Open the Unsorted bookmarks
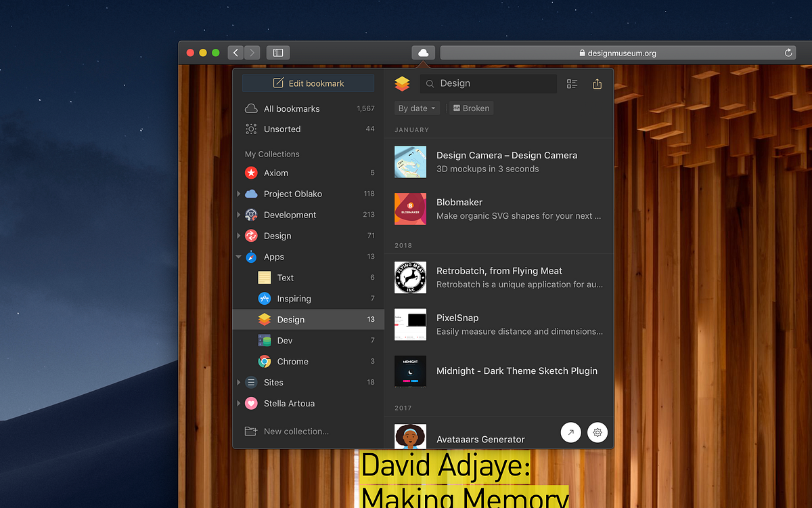 point(309,129)
